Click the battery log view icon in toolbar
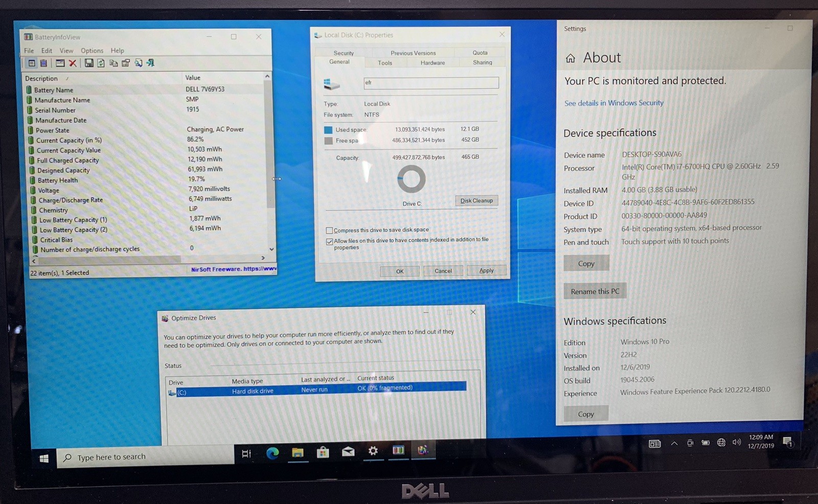The image size is (818, 504). (x=43, y=63)
